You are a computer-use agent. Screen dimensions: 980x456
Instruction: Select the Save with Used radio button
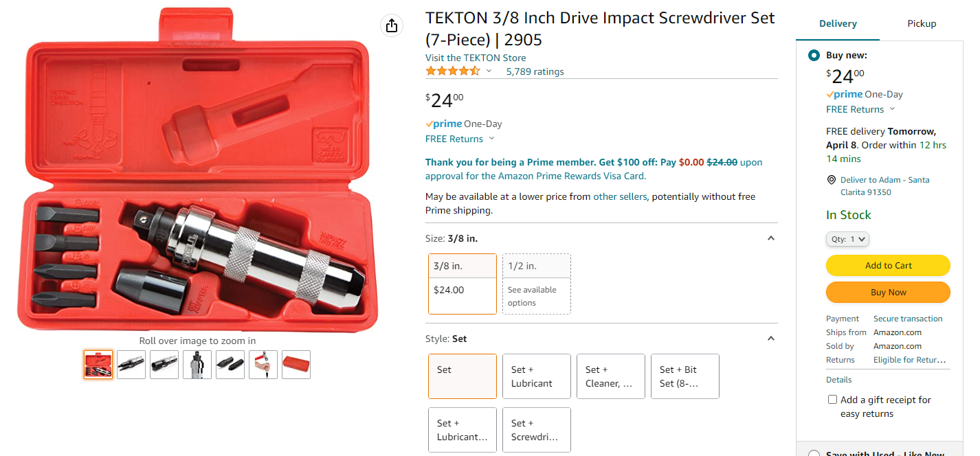click(814, 454)
